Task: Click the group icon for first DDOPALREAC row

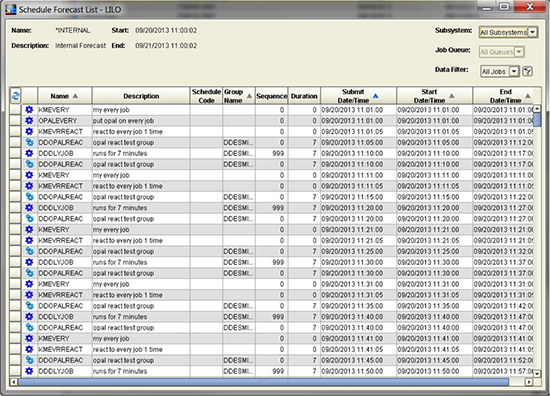Action: pyautogui.click(x=29, y=142)
